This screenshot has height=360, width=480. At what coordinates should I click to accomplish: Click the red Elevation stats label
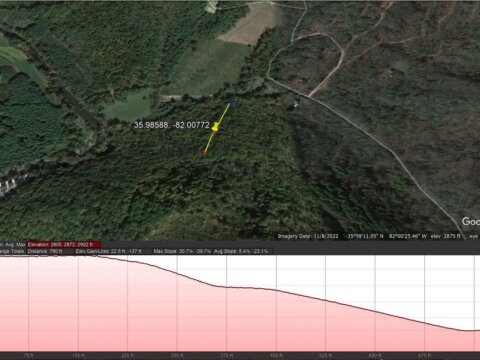click(x=63, y=245)
